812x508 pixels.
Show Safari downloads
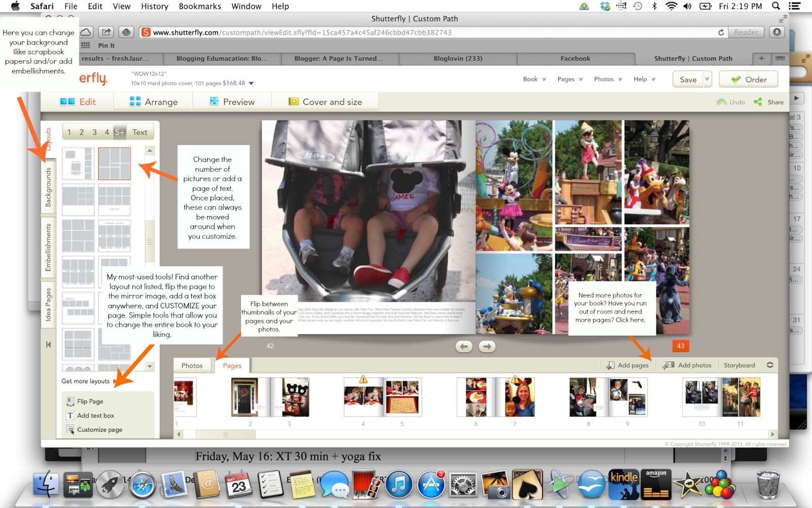click(x=777, y=32)
